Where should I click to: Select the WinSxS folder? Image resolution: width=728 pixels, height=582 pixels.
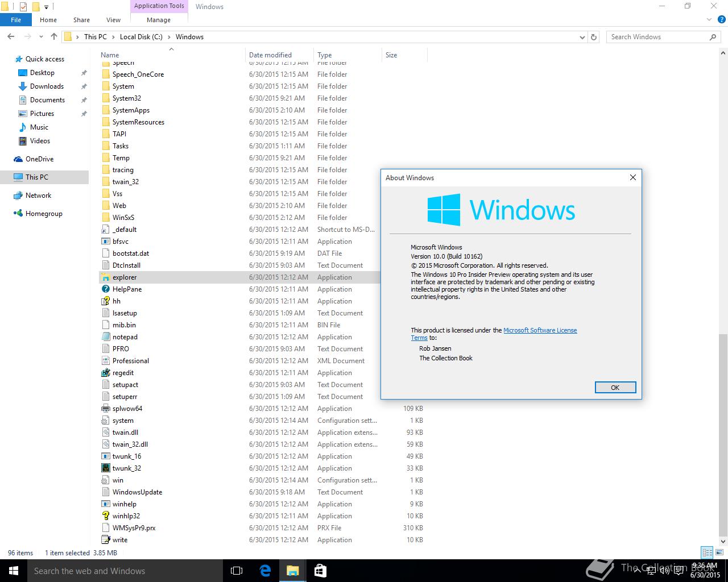point(123,218)
